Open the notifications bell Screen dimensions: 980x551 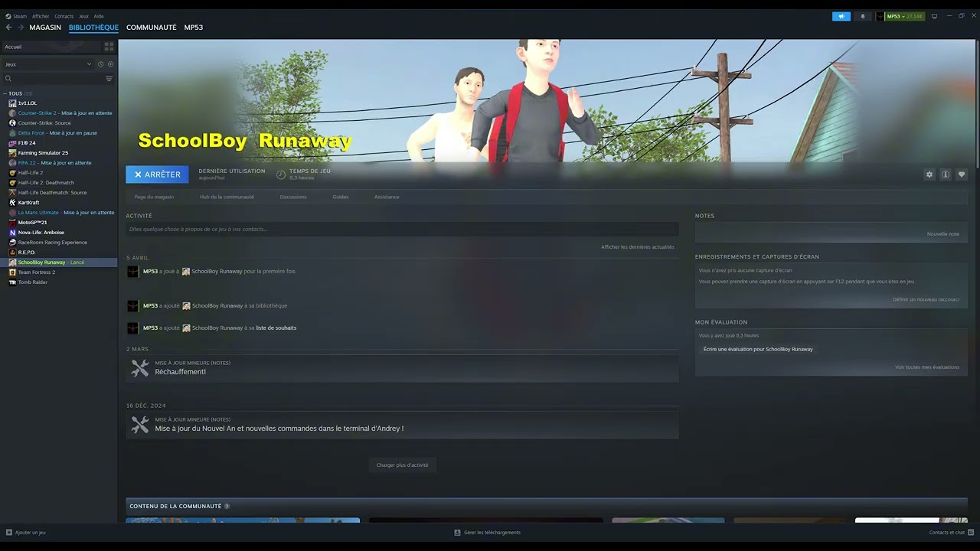[x=863, y=16]
